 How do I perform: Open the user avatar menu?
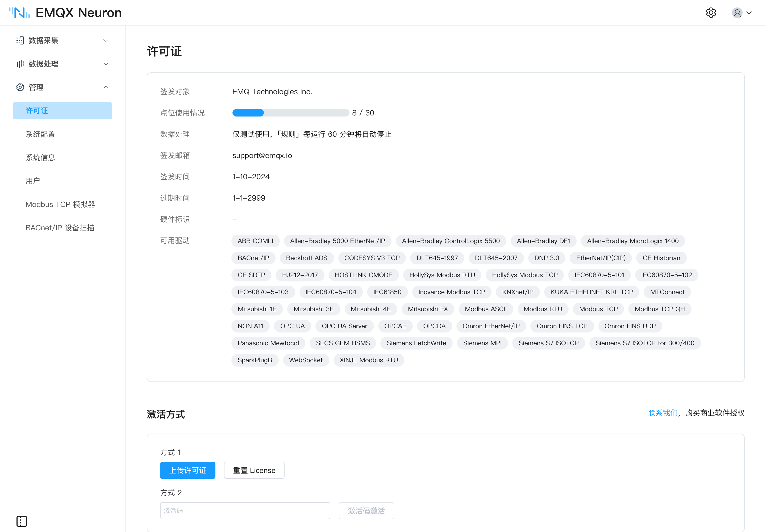737,13
